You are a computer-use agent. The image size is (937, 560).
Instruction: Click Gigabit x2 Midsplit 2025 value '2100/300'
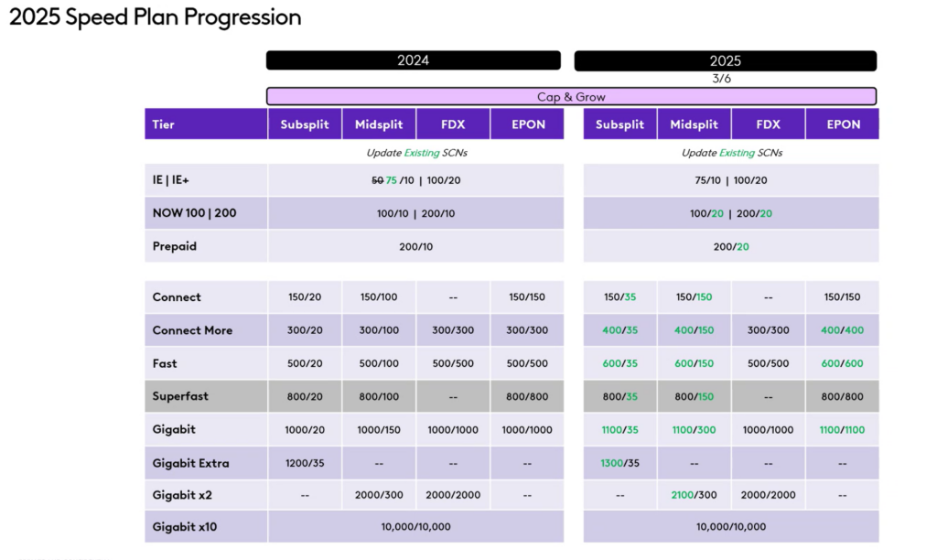(694, 495)
